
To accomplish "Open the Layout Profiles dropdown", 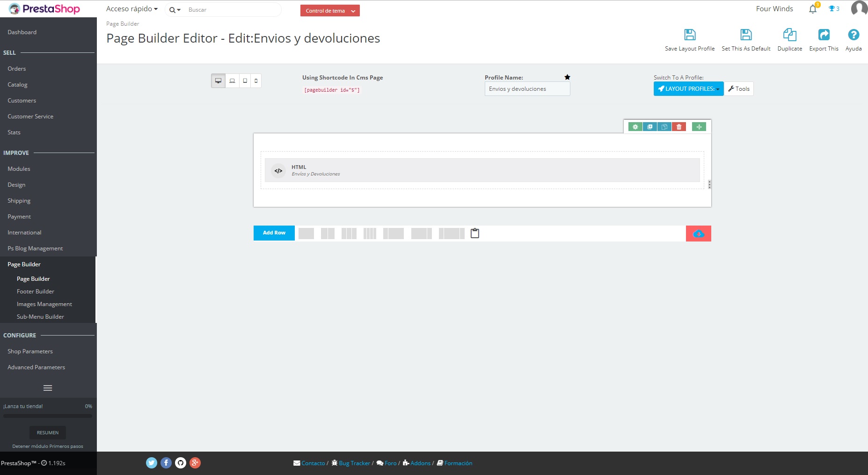I will tap(689, 89).
